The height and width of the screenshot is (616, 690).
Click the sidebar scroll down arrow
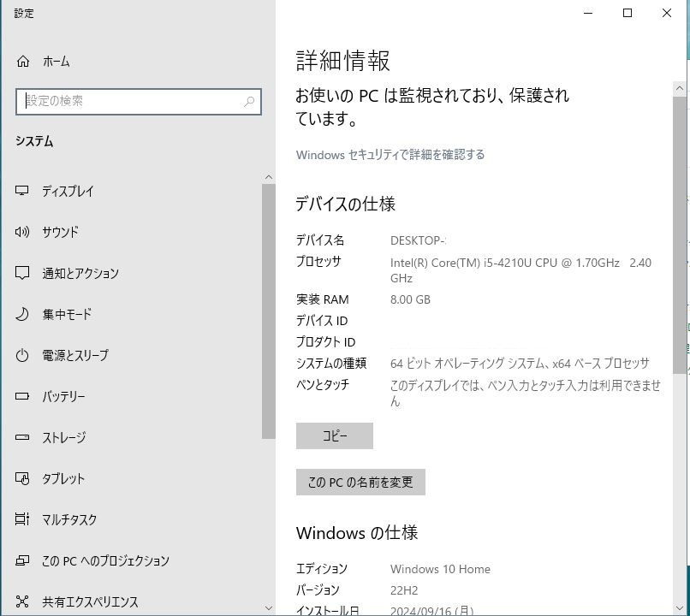point(269,608)
